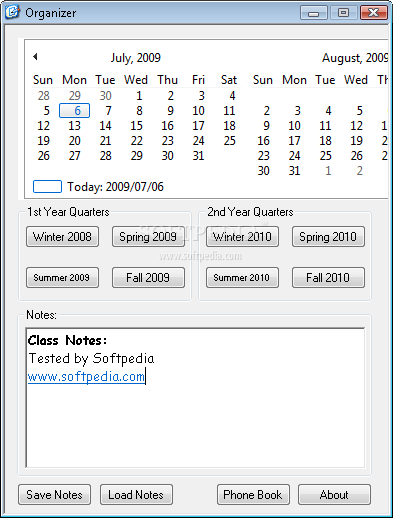This screenshot has width=393, height=518.
Task: Select August 23 in the calendar
Action: click(263, 156)
